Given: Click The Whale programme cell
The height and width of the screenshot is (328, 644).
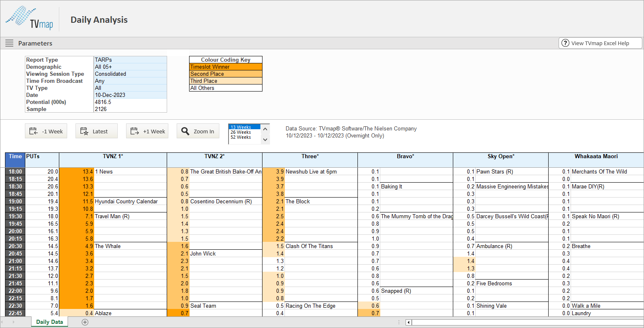Looking at the screenshot, I should click(x=130, y=246).
